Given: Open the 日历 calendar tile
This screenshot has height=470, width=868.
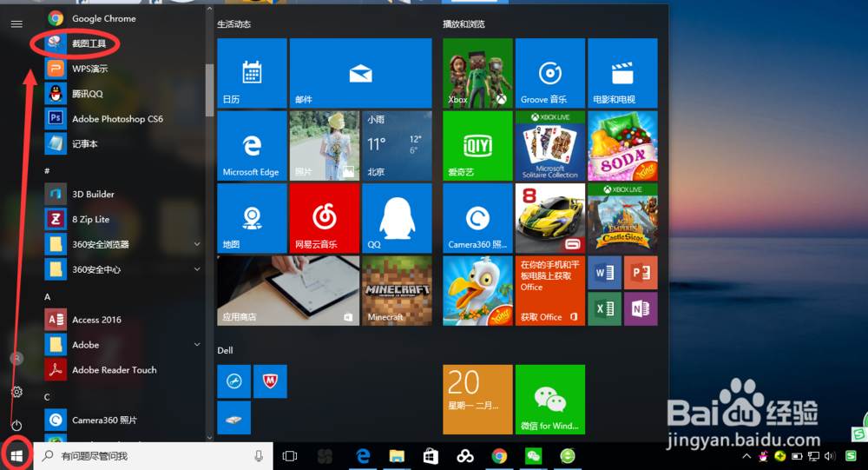Looking at the screenshot, I should 252,73.
